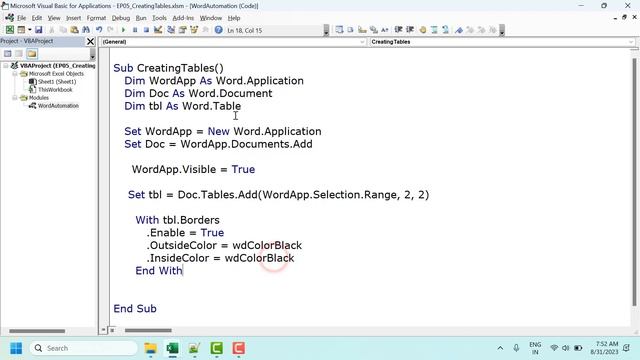Open Project Explorer toolbar icon
This screenshot has height=360, width=640.
coord(171,30)
